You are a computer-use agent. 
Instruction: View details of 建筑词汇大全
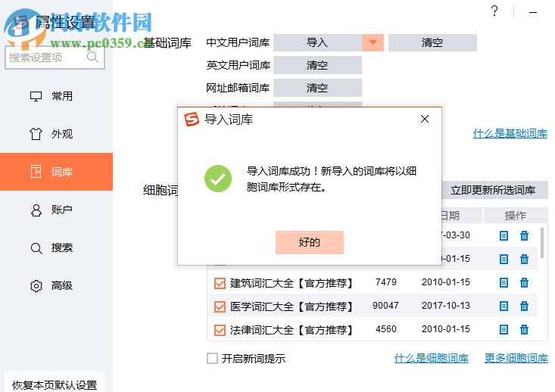504,283
